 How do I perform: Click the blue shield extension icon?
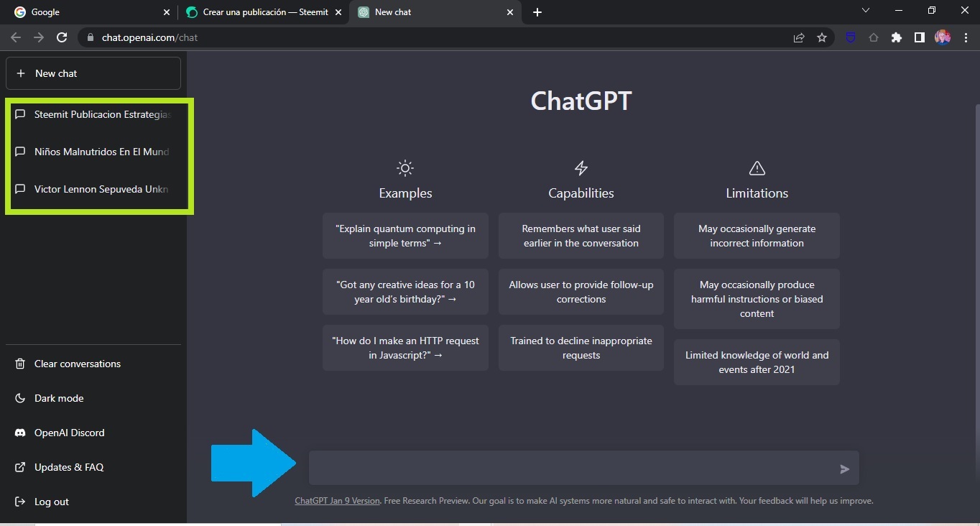[x=851, y=37]
